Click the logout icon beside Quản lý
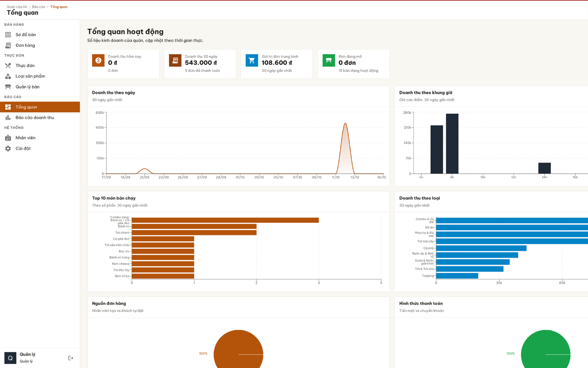 pos(71,358)
